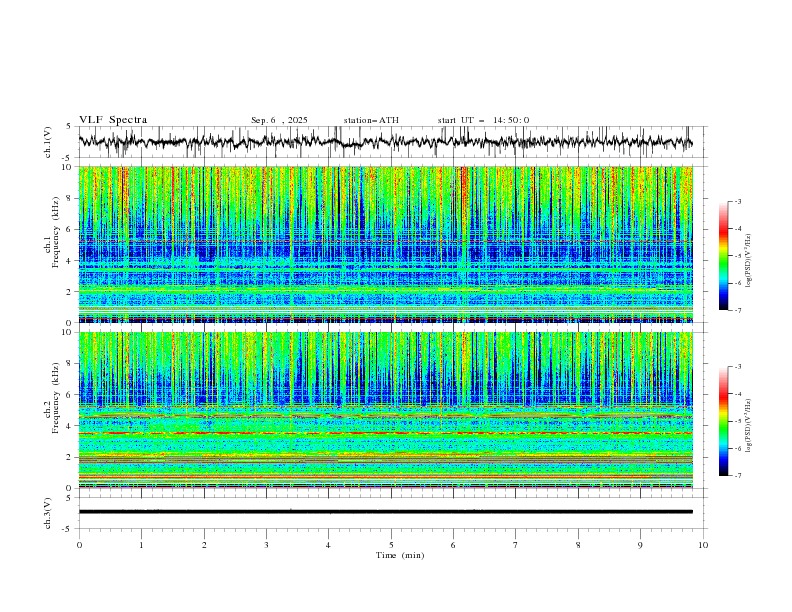This screenshot has height=612, width=792.
Task: Click the upper ch.1 color scale bar
Action: (723, 255)
